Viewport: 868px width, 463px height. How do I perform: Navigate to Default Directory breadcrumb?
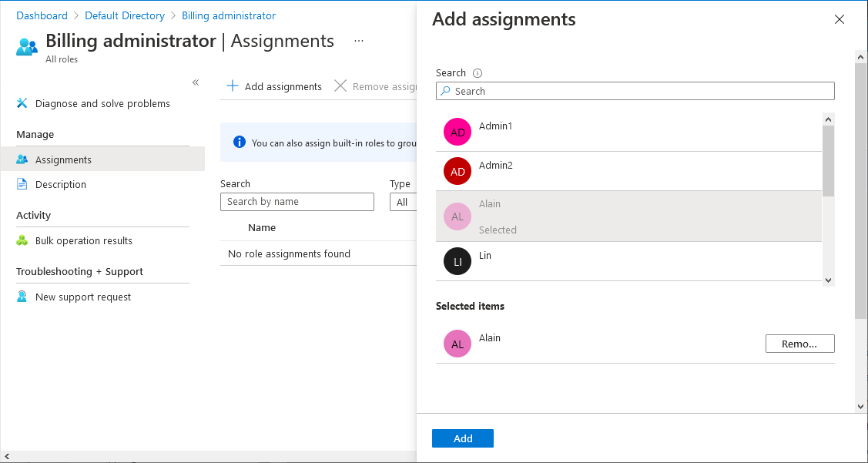tap(125, 15)
